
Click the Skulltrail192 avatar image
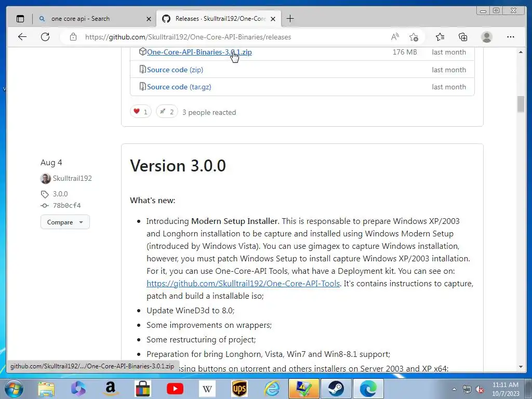pyautogui.click(x=46, y=179)
